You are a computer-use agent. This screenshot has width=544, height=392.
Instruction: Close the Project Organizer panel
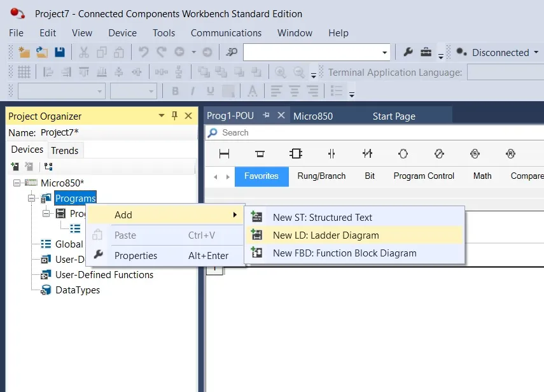click(188, 116)
